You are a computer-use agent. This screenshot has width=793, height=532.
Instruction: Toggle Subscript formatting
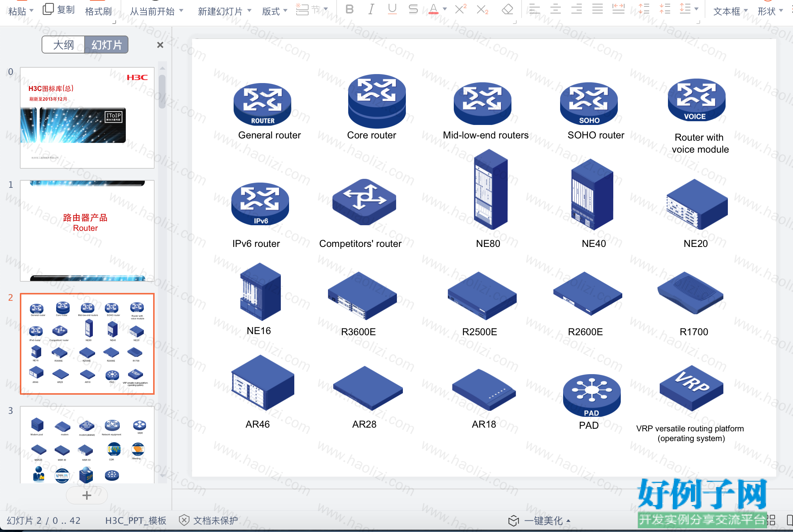482,9
